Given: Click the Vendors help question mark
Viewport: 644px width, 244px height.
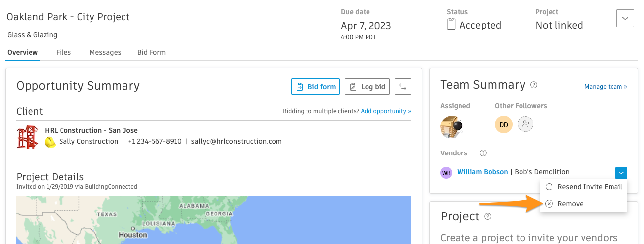Looking at the screenshot, I should (483, 153).
